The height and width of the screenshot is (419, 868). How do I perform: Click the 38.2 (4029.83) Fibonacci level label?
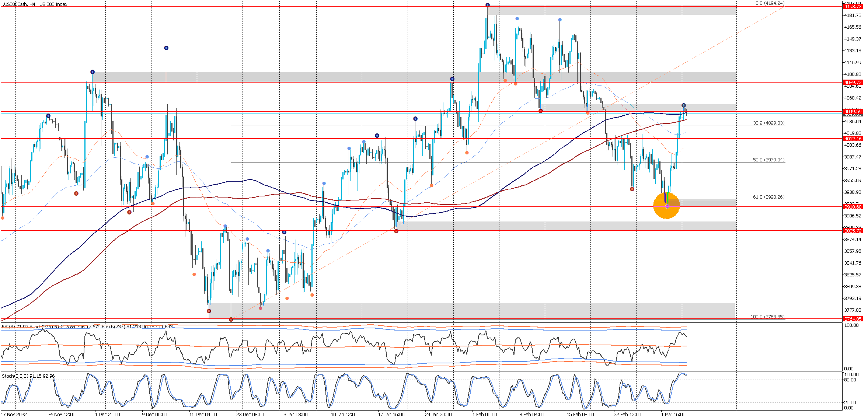[x=768, y=123]
